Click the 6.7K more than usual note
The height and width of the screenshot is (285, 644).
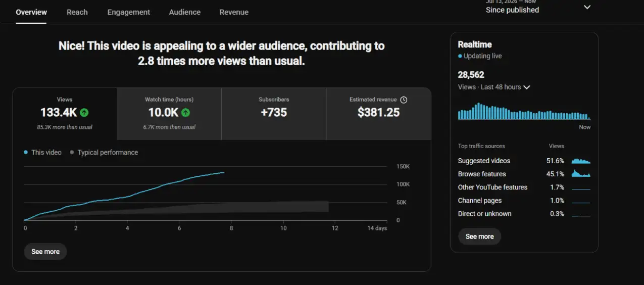[x=169, y=127]
